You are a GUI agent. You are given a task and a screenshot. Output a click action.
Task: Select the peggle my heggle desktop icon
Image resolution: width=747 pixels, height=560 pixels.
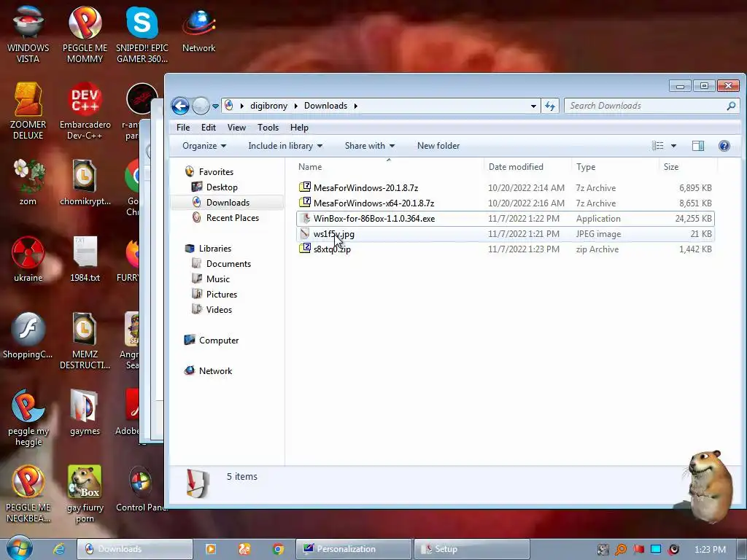(28, 418)
